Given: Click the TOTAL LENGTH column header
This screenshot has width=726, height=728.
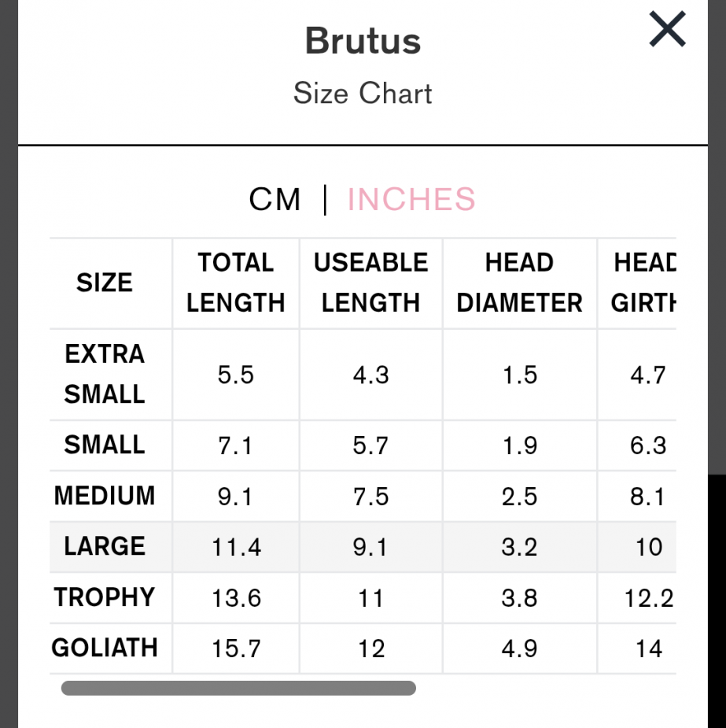Looking at the screenshot, I should click(236, 283).
